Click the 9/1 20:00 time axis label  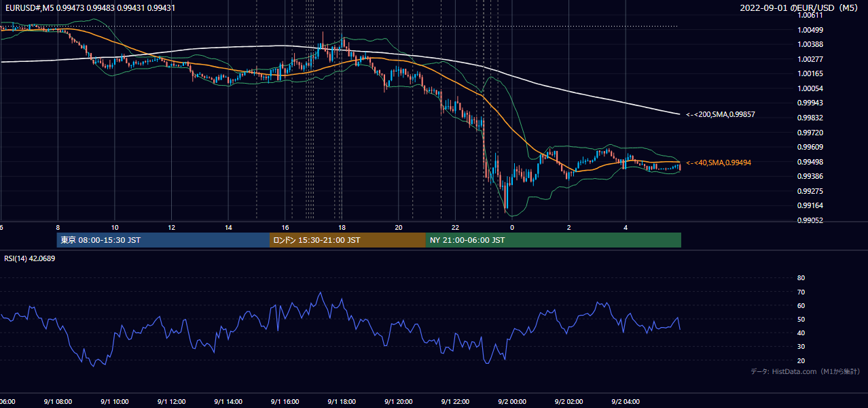click(x=399, y=402)
